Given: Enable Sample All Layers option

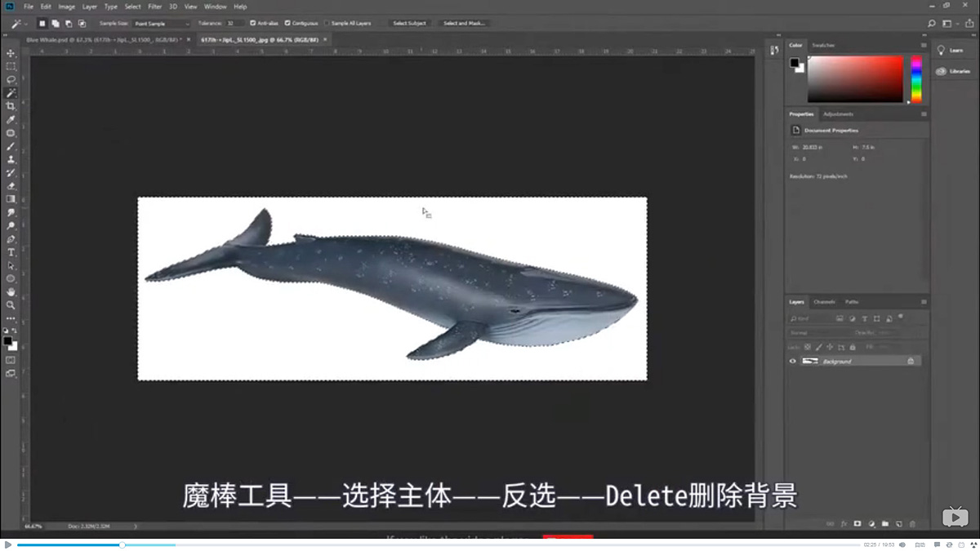Looking at the screenshot, I should tap(325, 23).
